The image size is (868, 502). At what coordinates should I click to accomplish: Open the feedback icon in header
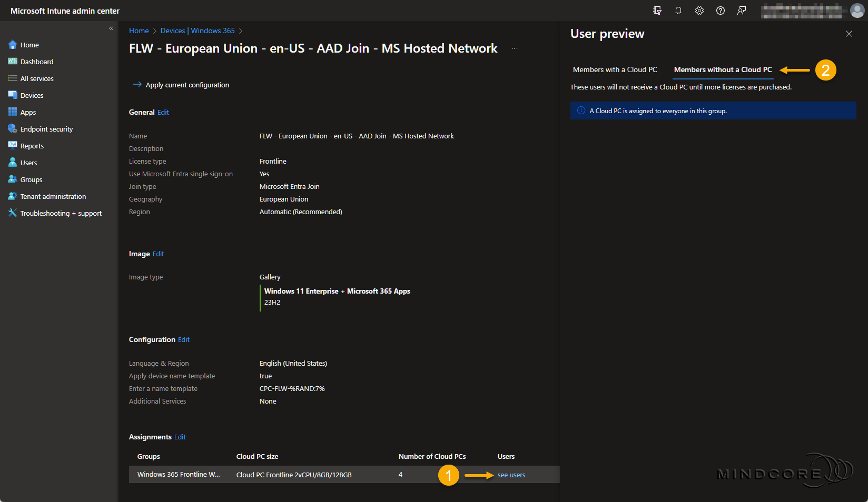pos(742,11)
